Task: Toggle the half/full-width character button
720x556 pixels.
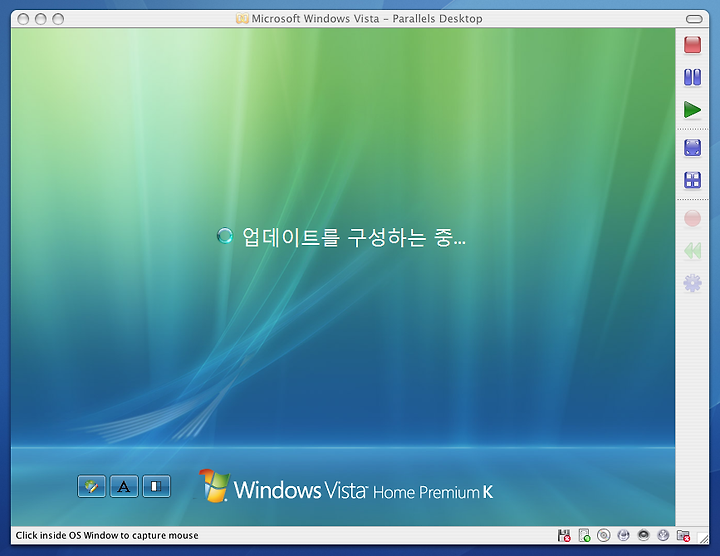Action: [157, 486]
